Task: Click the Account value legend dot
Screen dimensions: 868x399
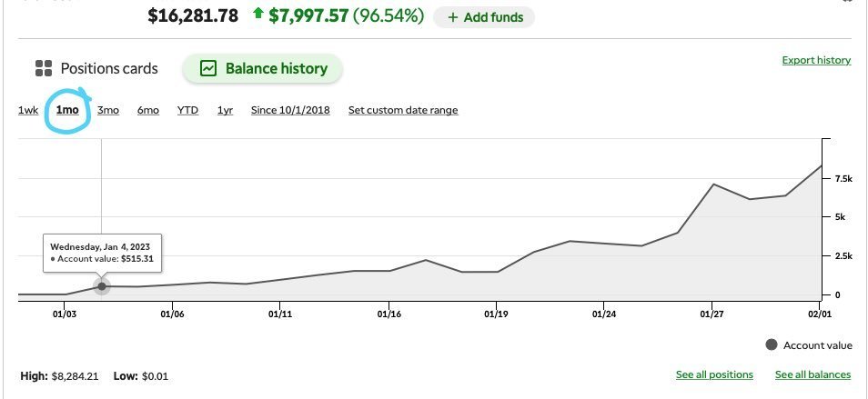Action: [x=772, y=345]
